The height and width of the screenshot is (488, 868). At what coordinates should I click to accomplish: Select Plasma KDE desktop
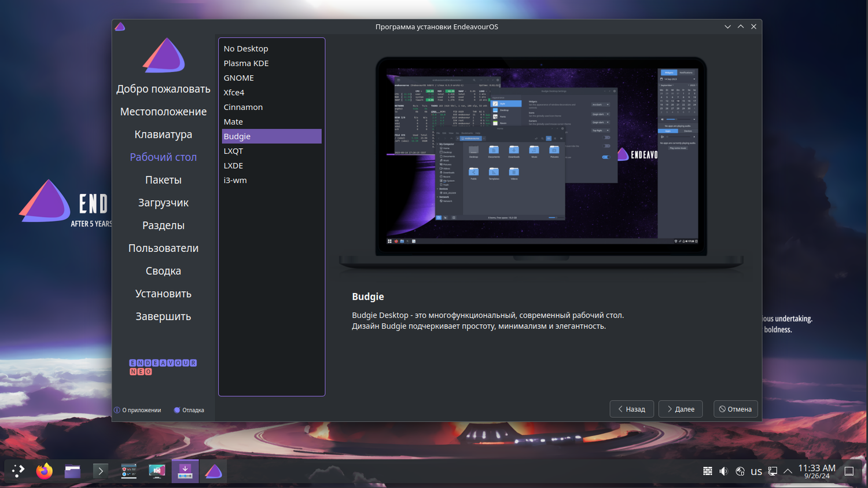tap(271, 63)
